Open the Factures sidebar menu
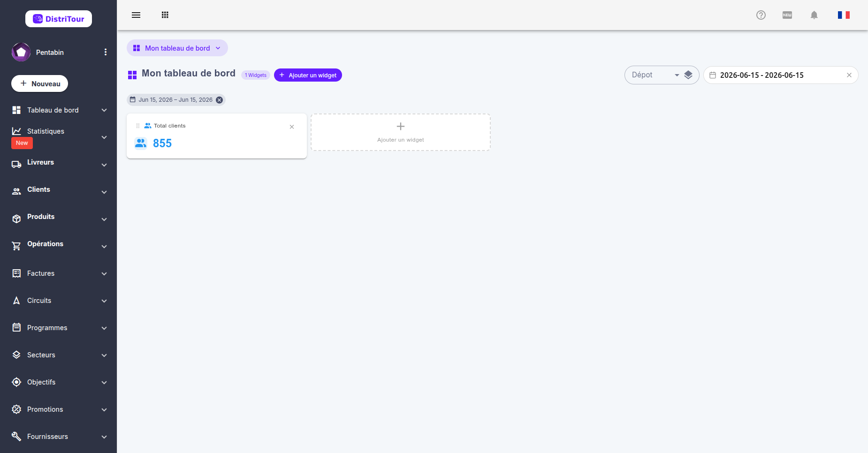868x453 pixels. click(58, 273)
